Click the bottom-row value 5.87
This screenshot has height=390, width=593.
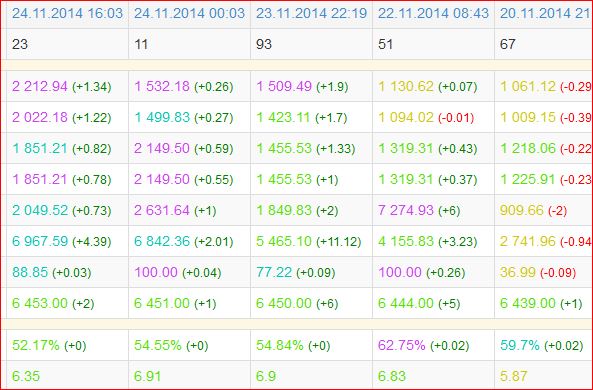point(514,376)
